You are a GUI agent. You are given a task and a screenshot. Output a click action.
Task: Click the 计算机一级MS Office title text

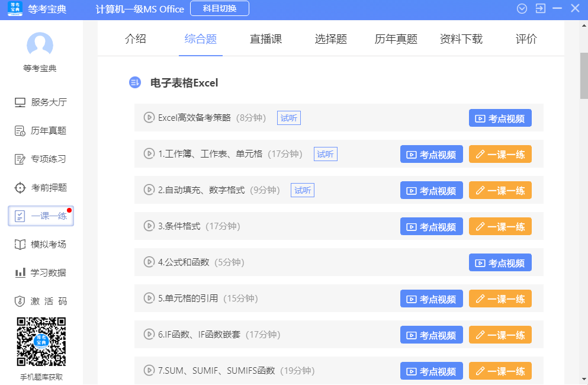click(140, 9)
